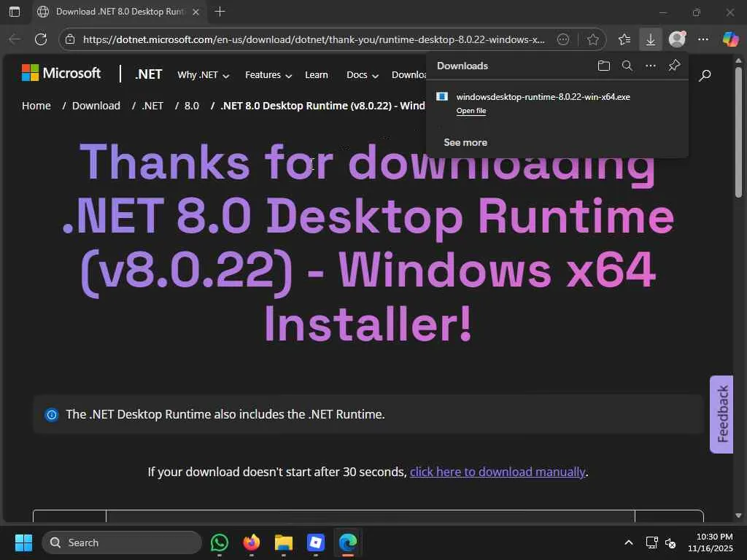Open a new browser tab
The image size is (747, 560).
click(x=220, y=12)
